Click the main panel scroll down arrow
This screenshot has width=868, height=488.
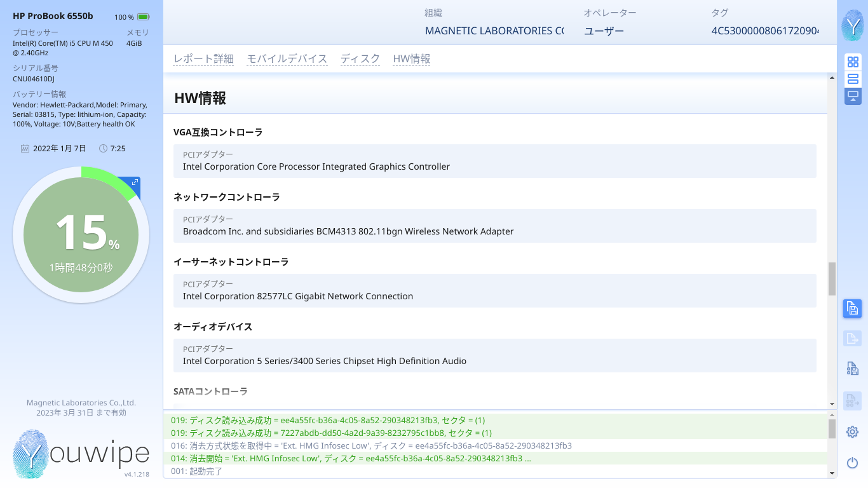pyautogui.click(x=832, y=403)
